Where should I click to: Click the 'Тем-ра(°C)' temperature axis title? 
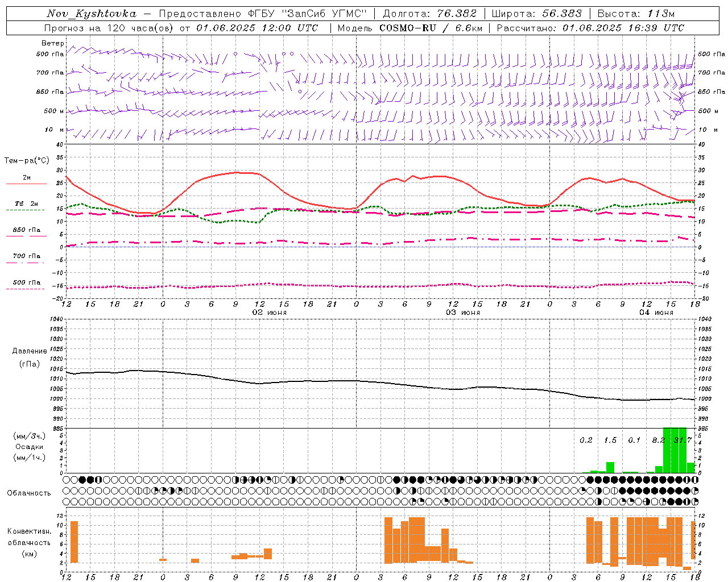(27, 161)
